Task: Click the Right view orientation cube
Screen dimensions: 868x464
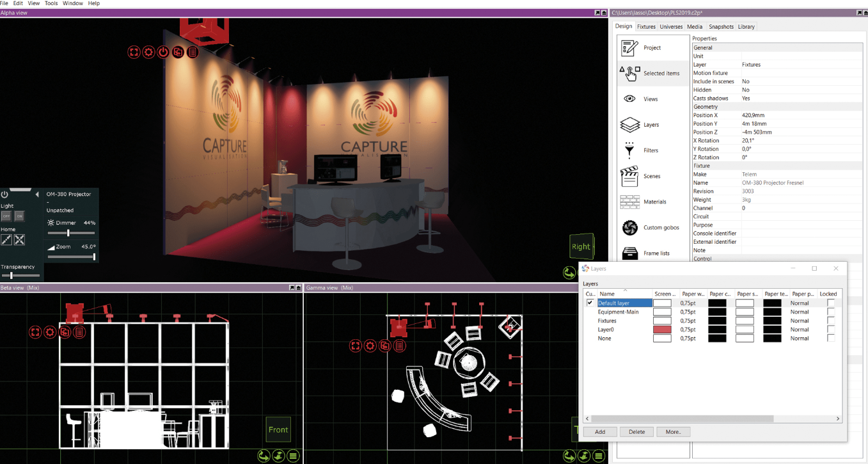Action: [581, 246]
